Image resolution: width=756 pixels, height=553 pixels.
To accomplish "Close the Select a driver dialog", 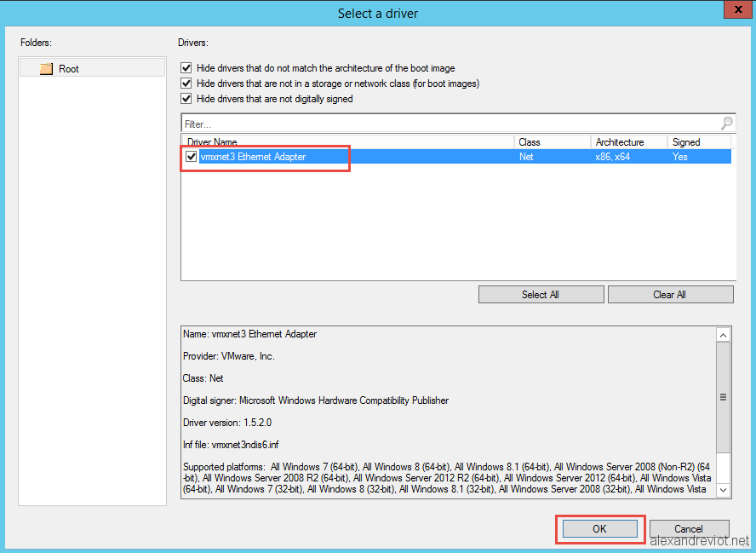I will coord(738,9).
